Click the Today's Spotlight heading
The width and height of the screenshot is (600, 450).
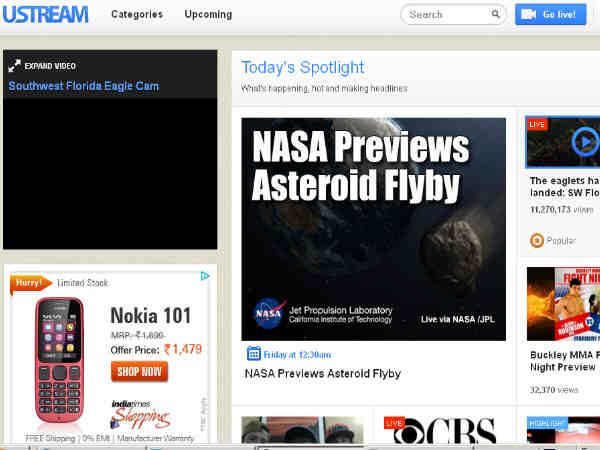click(x=302, y=68)
